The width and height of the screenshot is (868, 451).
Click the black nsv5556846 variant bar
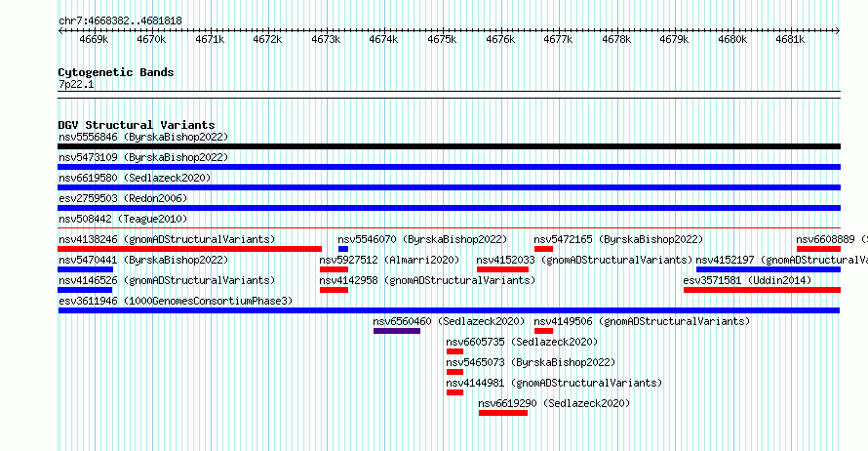[449, 146]
